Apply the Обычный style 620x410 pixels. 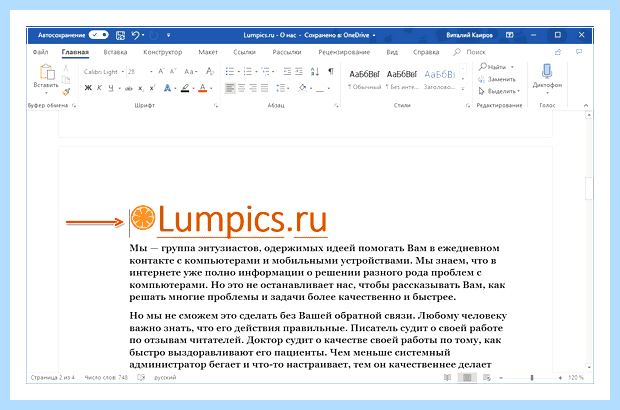coord(364,80)
